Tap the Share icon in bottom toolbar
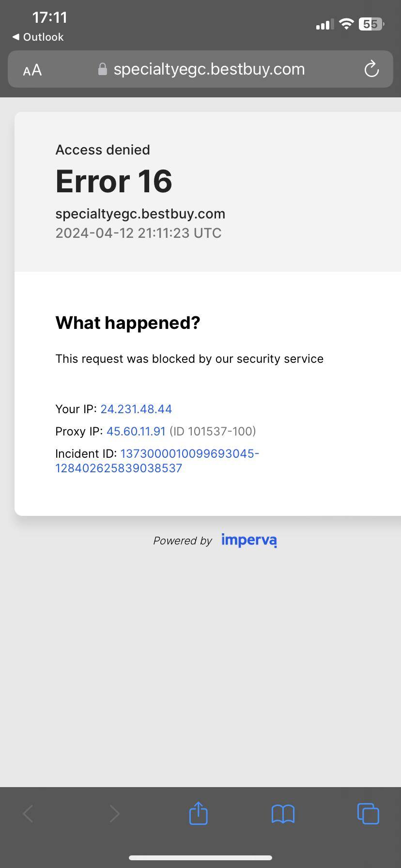This screenshot has width=401, height=868. point(198,813)
